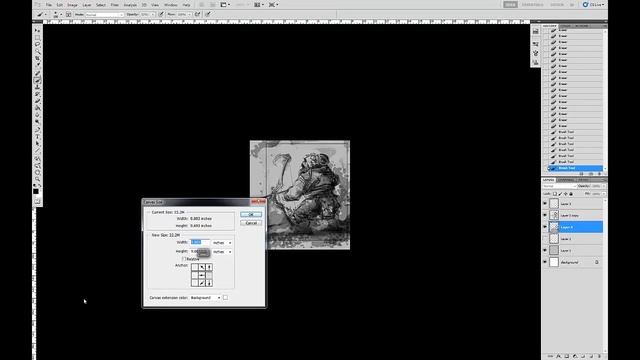This screenshot has width=640, height=360.
Task: Toggle lock transparent pixels
Action: (555, 194)
